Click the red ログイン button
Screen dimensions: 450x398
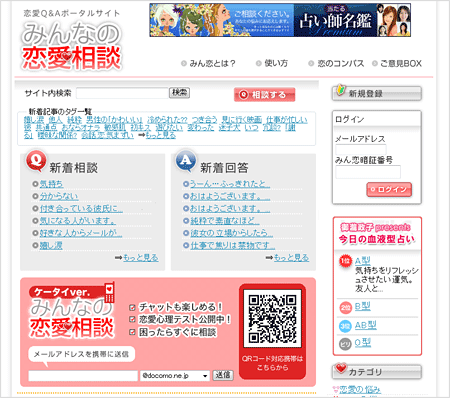tap(389, 190)
